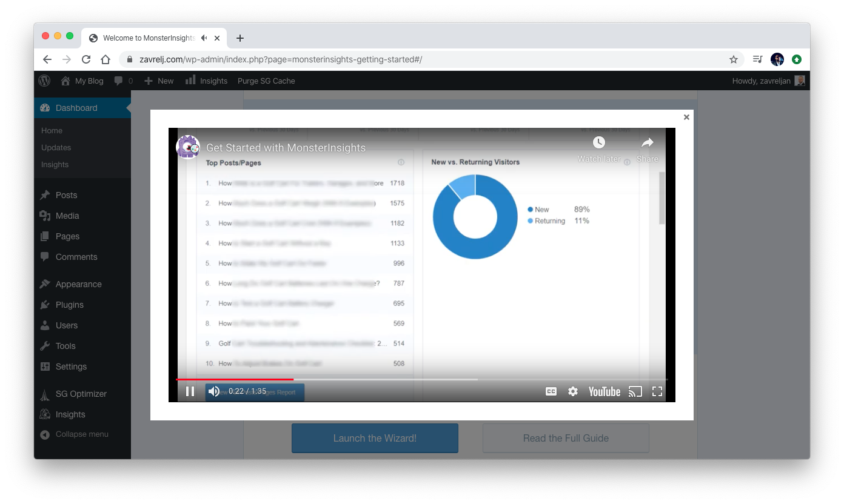Seek on the video progress bar
844x504 pixels.
(x=422, y=379)
